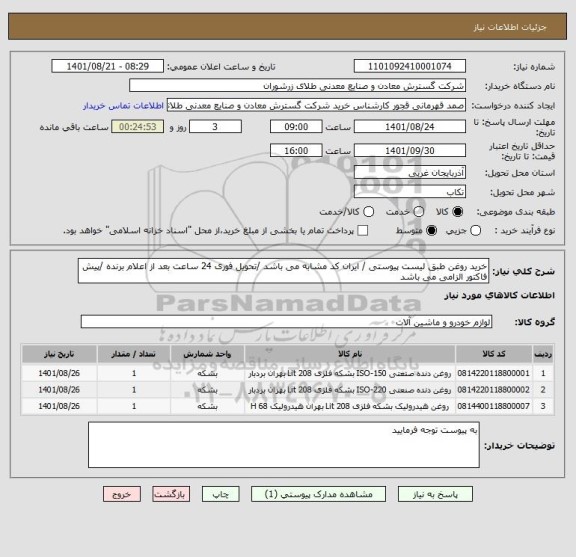Click the اطلاعات کالاهای مورد نیاز section heading
Image resolution: width=576 pixels, height=557 pixels.
click(500, 296)
